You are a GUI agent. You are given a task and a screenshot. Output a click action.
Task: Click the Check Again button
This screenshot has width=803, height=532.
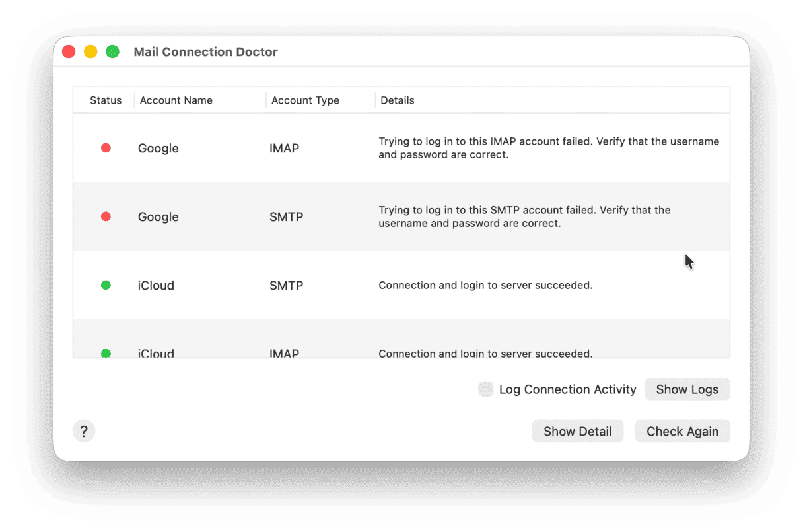point(682,432)
